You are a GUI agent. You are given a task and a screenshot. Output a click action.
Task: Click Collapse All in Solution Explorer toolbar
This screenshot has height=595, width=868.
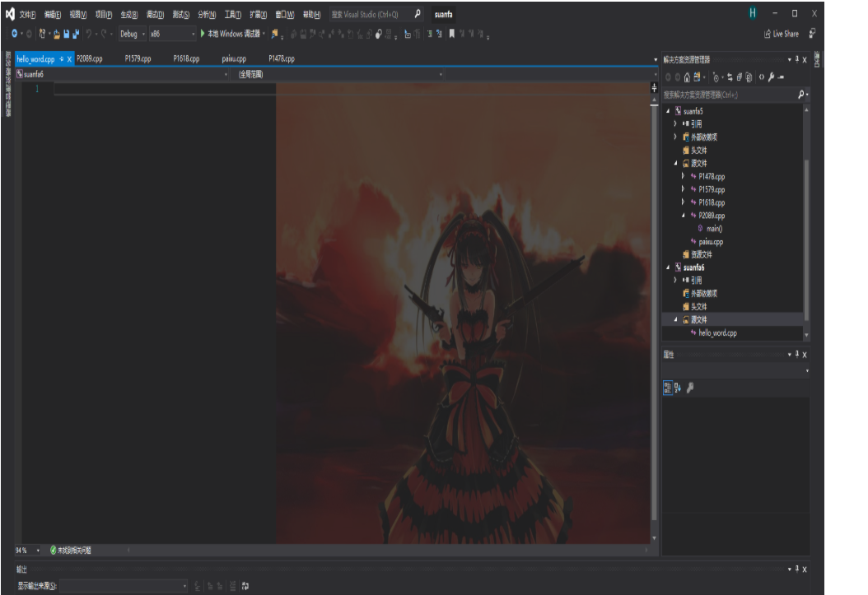pyautogui.click(x=739, y=77)
